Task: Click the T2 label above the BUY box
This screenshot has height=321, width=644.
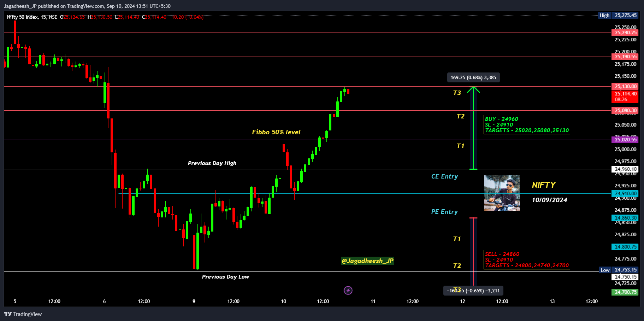Action: coord(460,116)
